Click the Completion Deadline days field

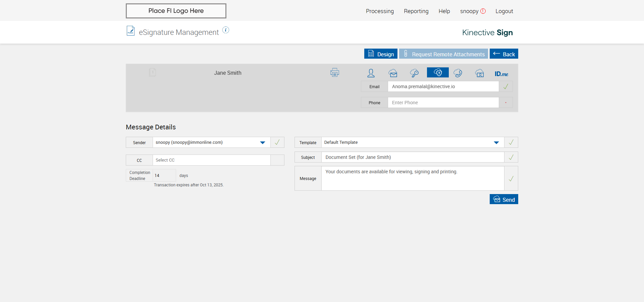164,176
